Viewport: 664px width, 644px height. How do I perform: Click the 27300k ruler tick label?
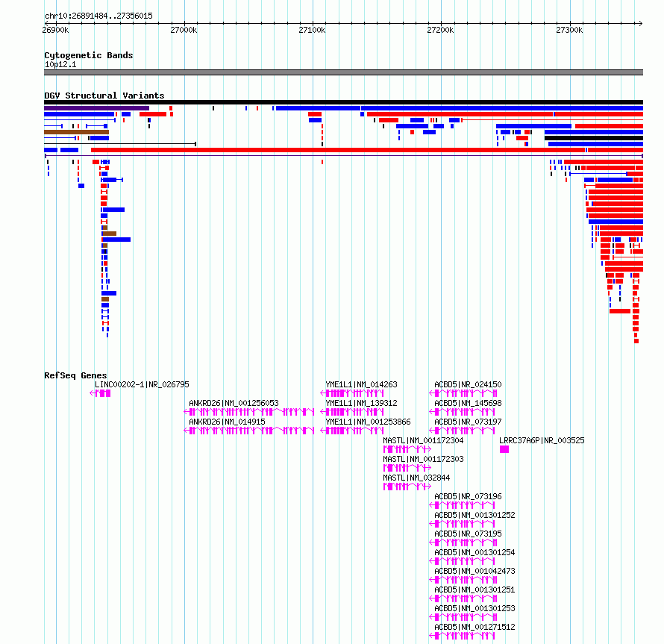(569, 30)
